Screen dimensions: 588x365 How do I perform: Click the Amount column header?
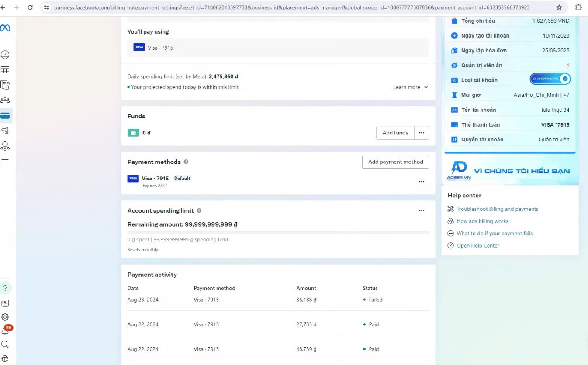coord(306,288)
